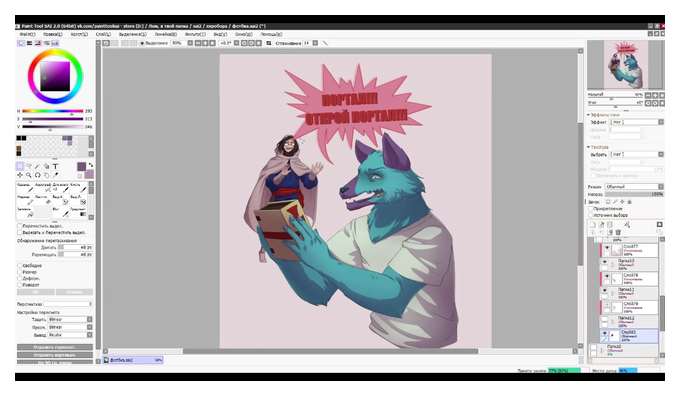
Task: Open the stabilizer value dropdown
Action: 315,43
